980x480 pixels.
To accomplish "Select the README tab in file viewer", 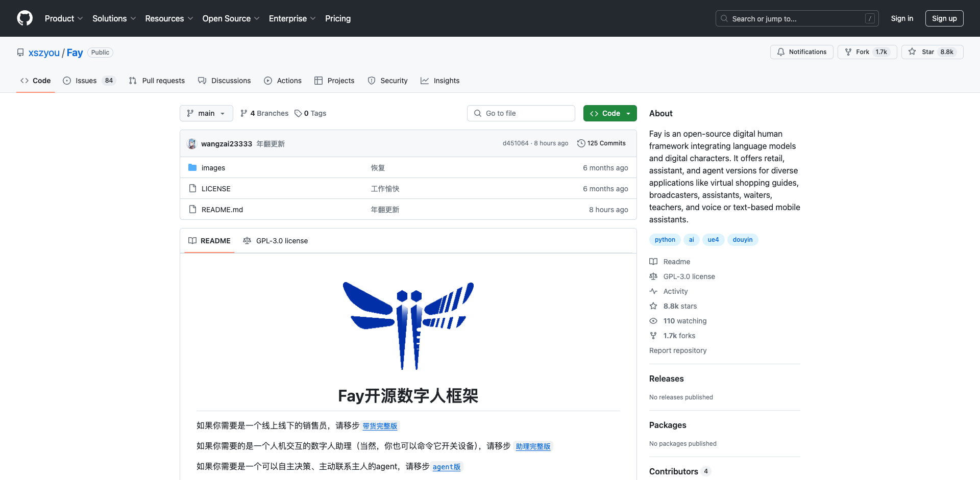I will click(209, 241).
